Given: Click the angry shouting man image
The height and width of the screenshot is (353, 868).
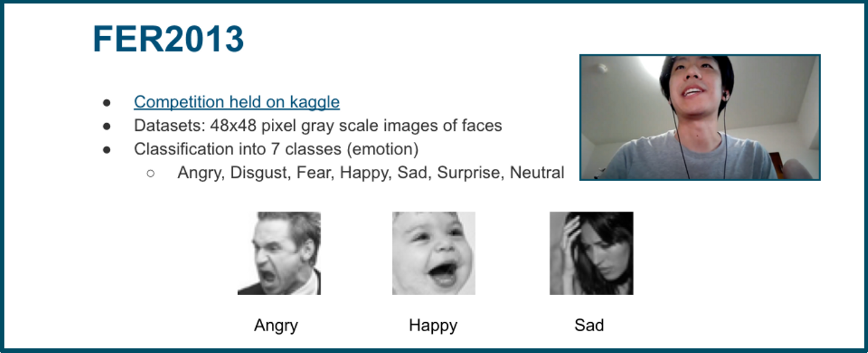Looking at the screenshot, I should [x=279, y=253].
